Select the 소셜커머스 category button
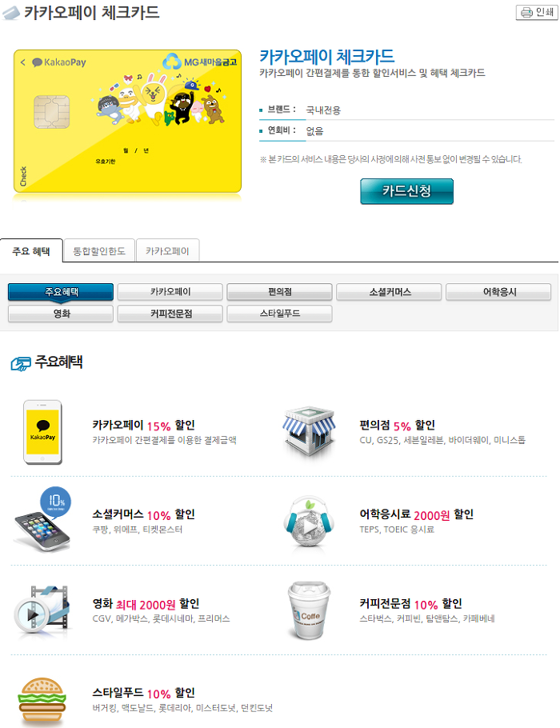Viewport: 560px width, 728px height. (389, 291)
